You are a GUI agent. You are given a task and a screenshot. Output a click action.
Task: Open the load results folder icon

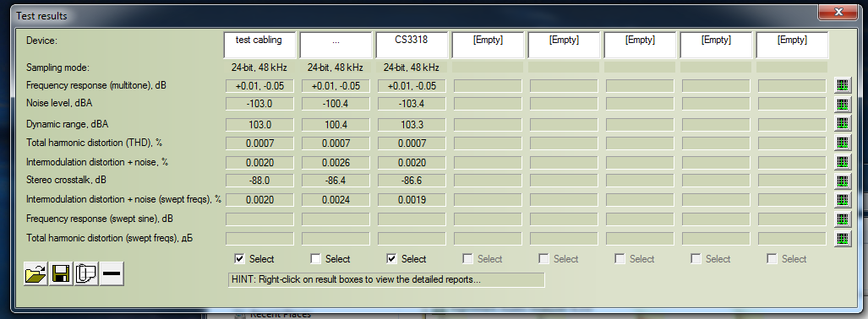[x=35, y=273]
